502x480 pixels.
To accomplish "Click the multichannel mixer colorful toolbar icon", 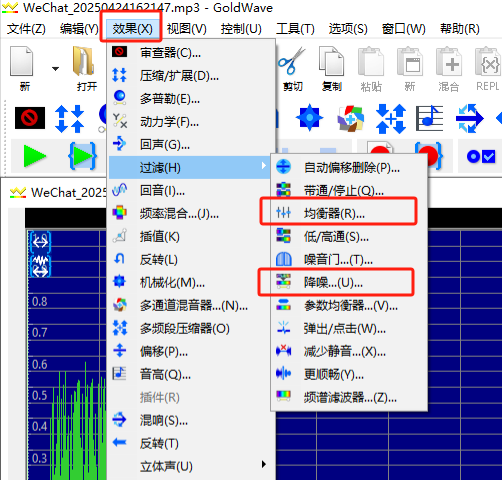I will 350,118.
